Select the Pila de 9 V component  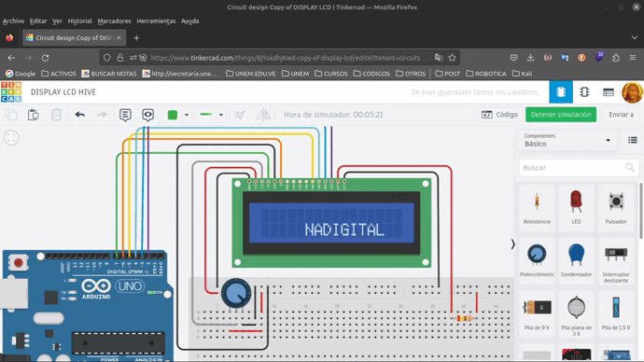click(x=537, y=314)
